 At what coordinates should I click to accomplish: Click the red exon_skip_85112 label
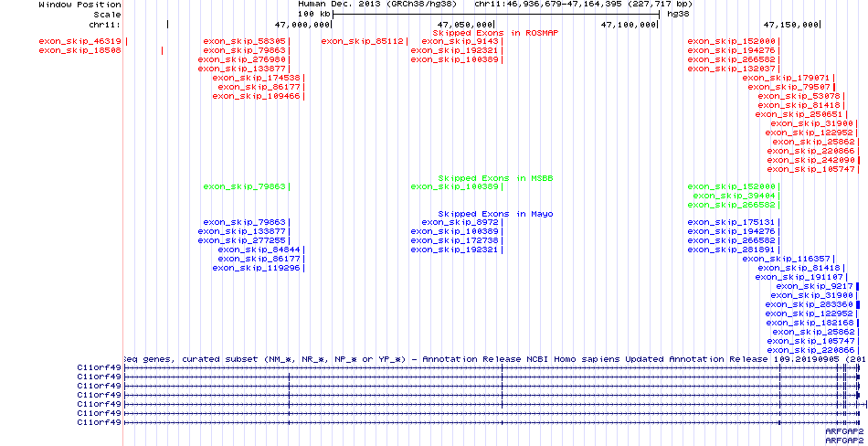point(363,41)
